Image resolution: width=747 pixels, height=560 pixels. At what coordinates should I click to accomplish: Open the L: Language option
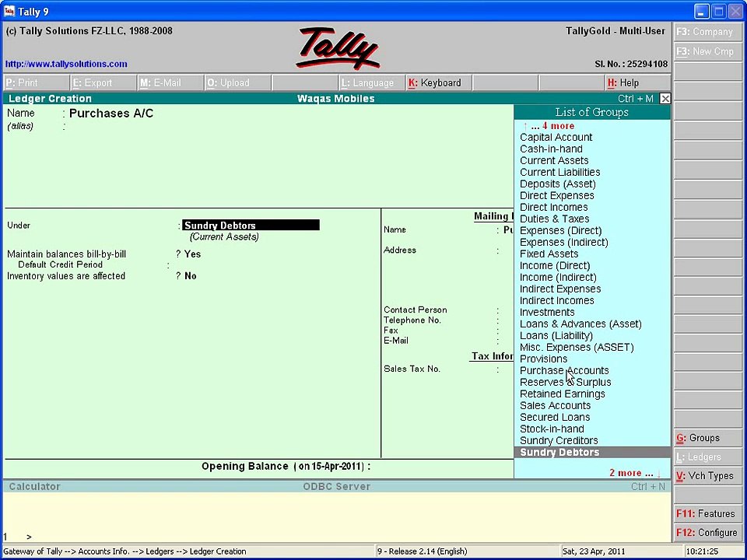coord(371,83)
